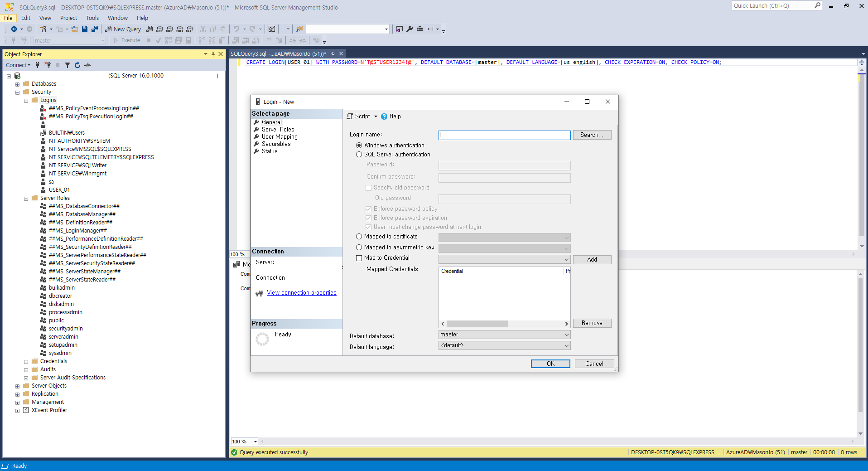Click the Quick Launch search icon
The height and width of the screenshot is (471, 868).
[817, 5]
